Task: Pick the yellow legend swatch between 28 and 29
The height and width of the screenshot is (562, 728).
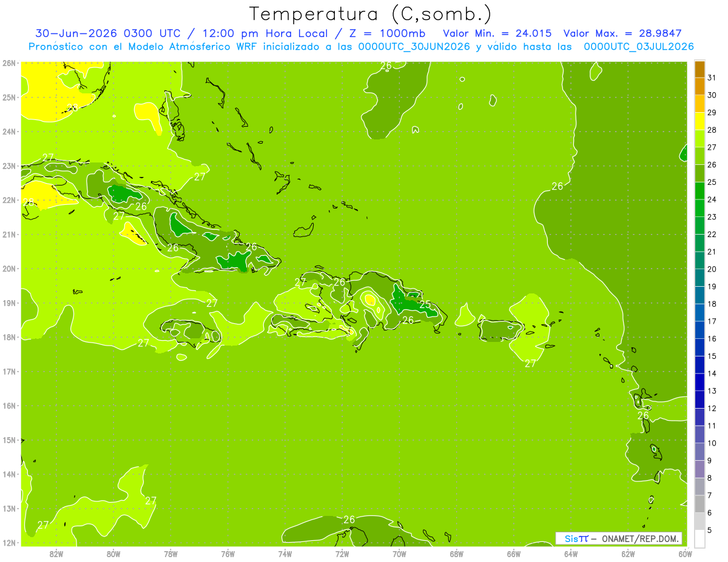Action: (699, 121)
